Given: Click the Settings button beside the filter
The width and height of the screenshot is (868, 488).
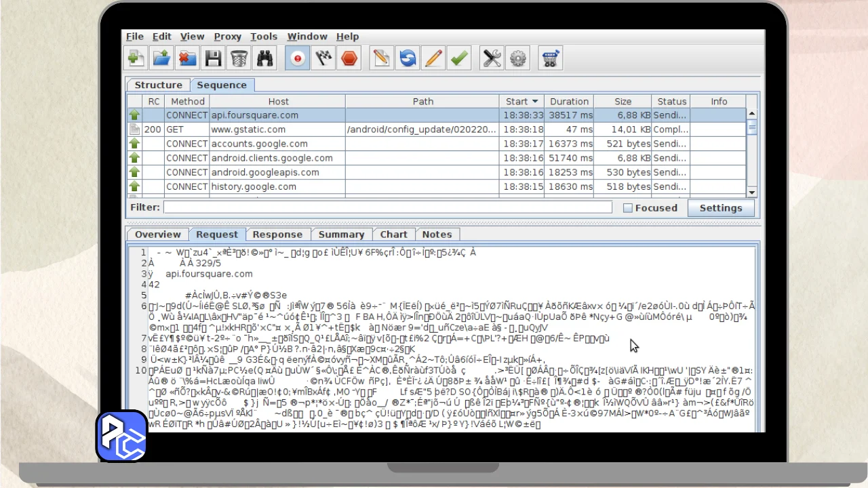Looking at the screenshot, I should pyautogui.click(x=720, y=208).
